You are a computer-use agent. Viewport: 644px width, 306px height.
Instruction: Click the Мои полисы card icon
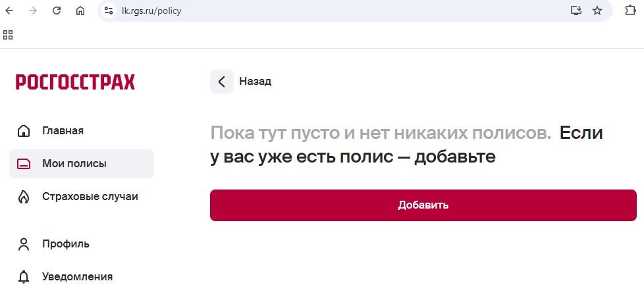click(x=24, y=164)
